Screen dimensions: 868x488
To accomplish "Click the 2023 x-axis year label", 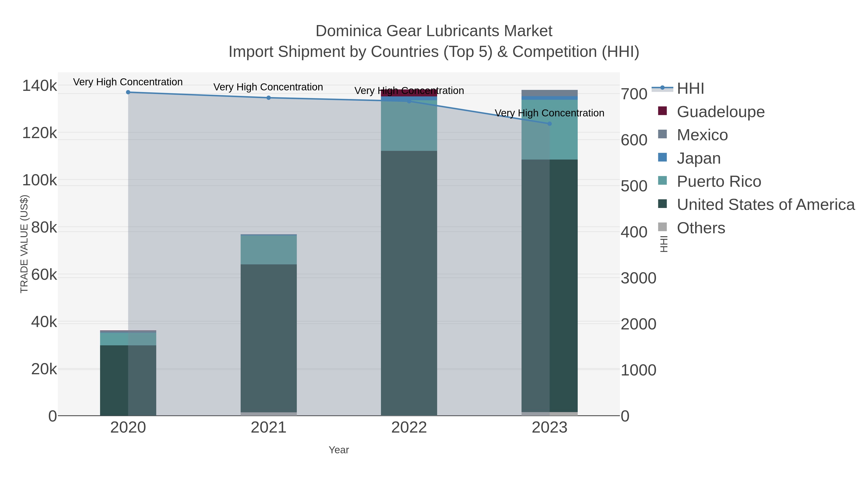I will [x=549, y=428].
